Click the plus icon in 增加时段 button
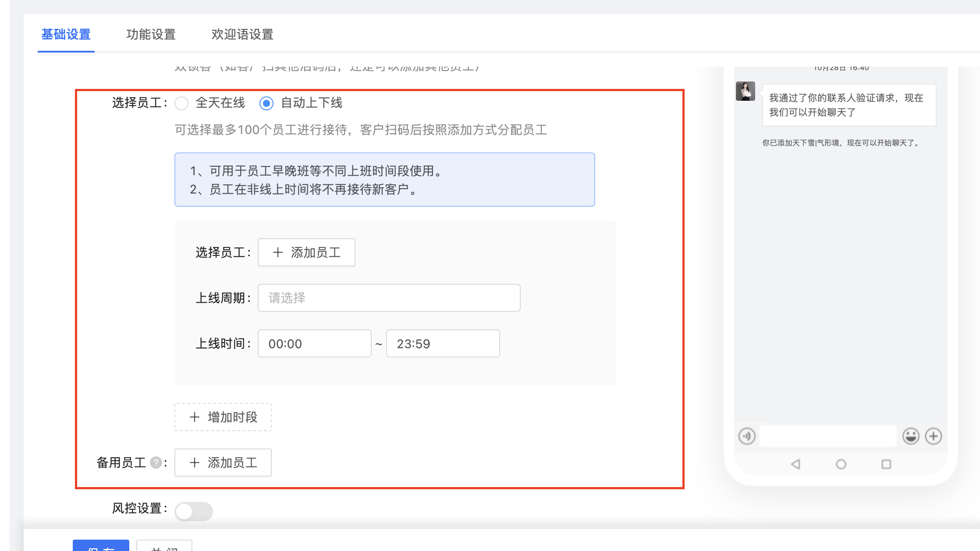 click(195, 417)
